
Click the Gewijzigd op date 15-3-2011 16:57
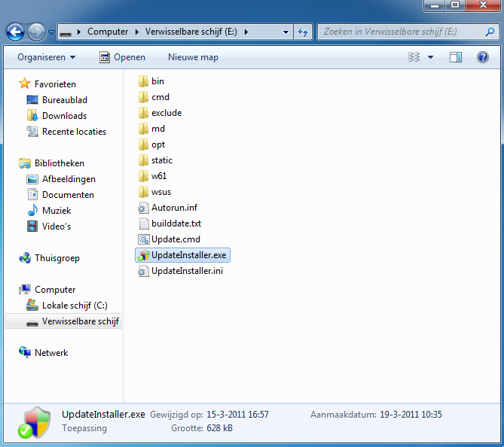pyautogui.click(x=237, y=415)
